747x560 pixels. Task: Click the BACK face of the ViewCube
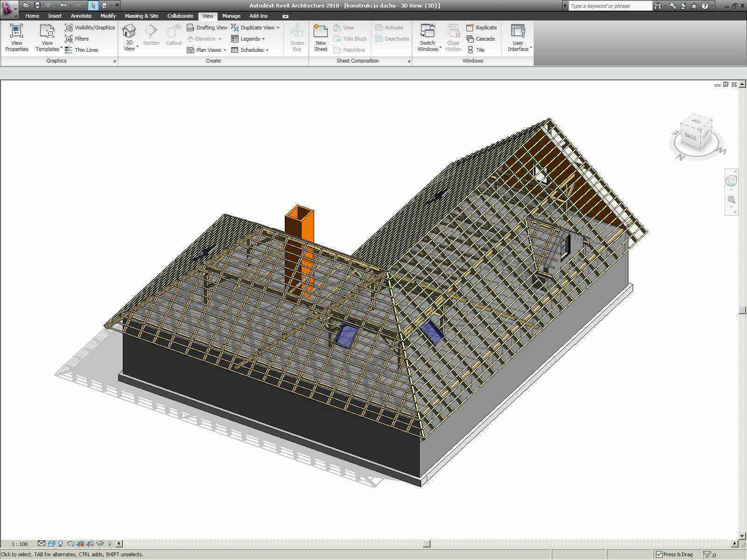690,136
